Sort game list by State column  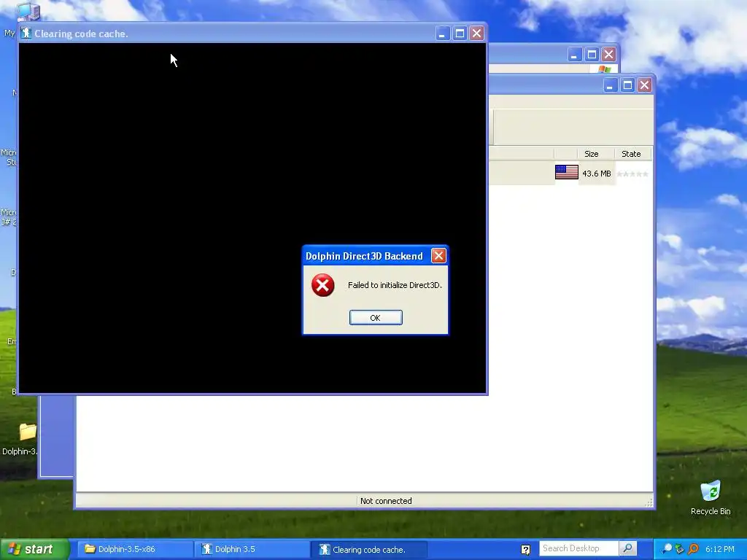tap(631, 154)
